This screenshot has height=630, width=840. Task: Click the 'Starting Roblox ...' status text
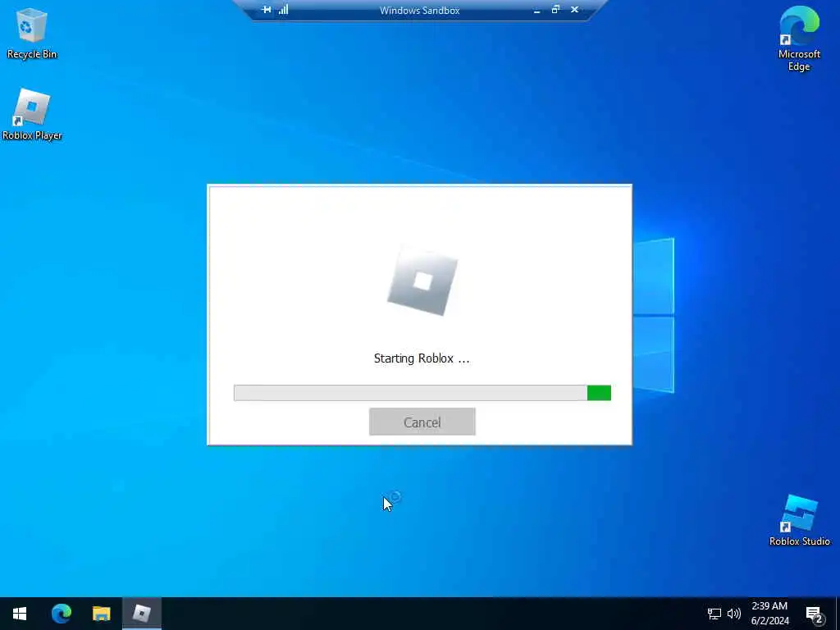[x=422, y=358]
